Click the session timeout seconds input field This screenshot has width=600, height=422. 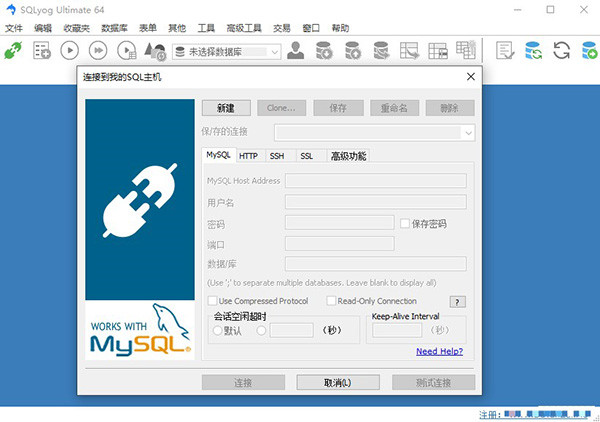292,330
